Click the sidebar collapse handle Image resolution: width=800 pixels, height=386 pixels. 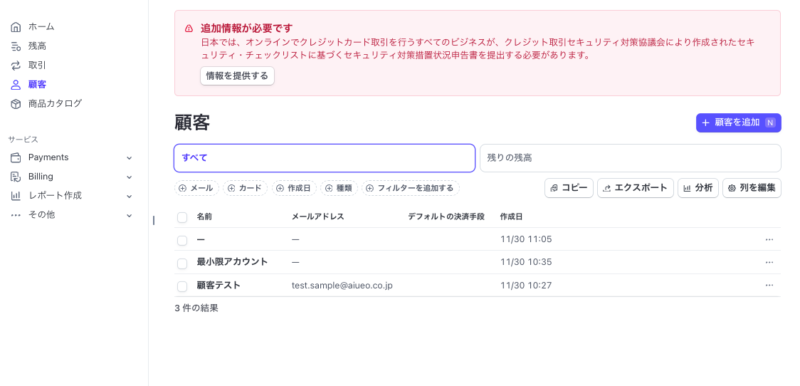pyautogui.click(x=154, y=220)
